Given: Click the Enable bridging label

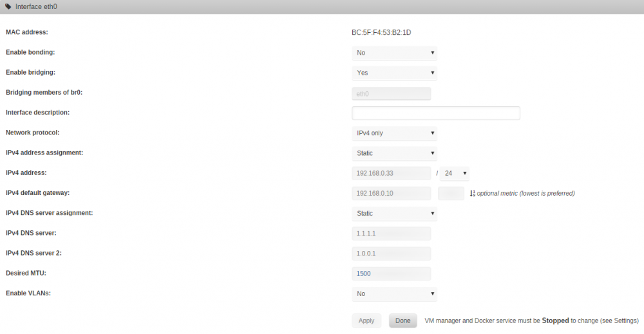Looking at the screenshot, I should 30,72.
